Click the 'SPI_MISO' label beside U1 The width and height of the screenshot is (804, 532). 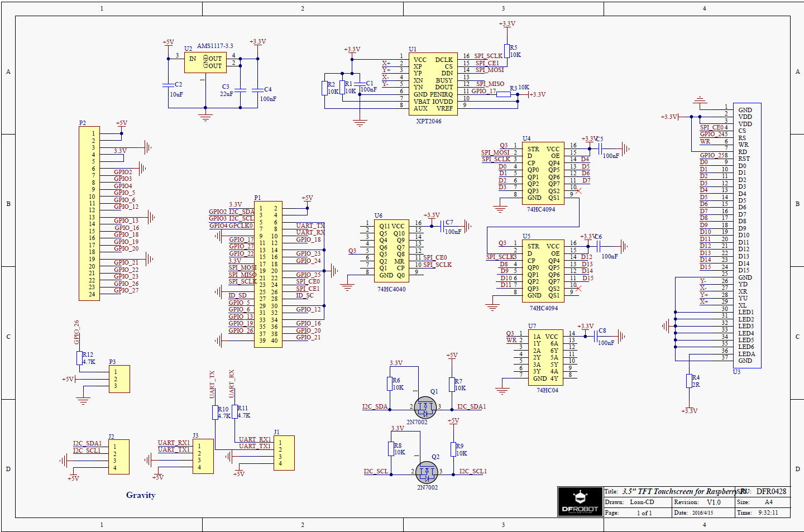(490, 84)
